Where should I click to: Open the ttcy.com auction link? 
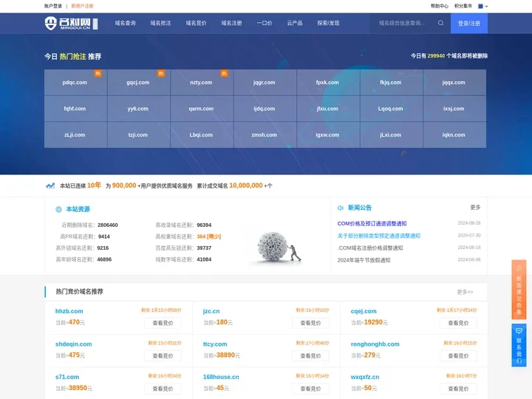(x=215, y=344)
